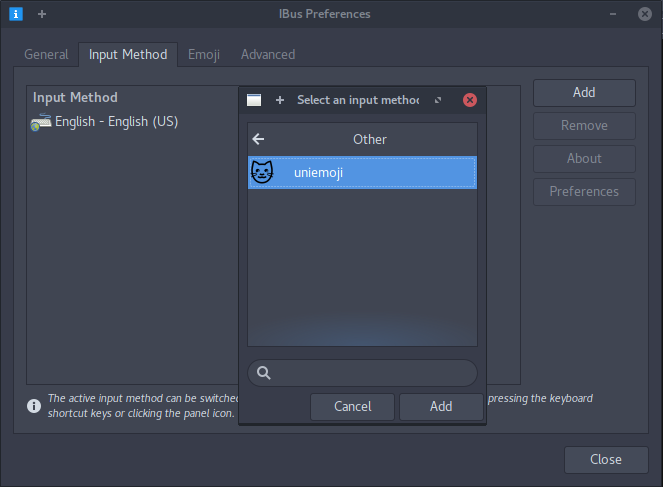Screen dimensions: 663x487
Task: Click Add button in the right sidebar
Action: click(x=584, y=92)
